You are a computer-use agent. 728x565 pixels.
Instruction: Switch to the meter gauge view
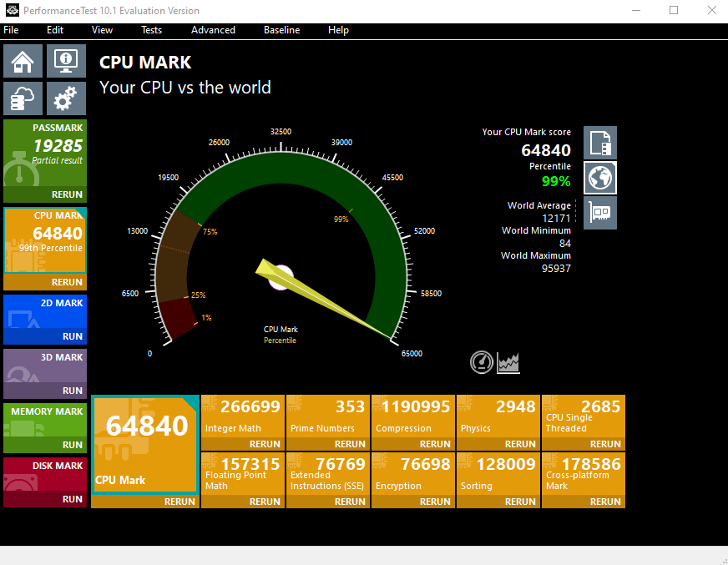coord(482,362)
